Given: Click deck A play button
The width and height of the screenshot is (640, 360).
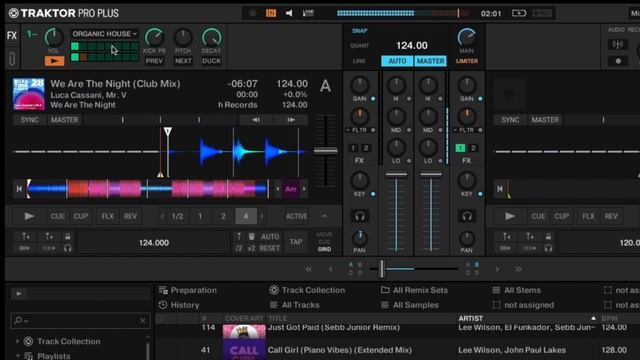Looking at the screenshot, I should [x=29, y=216].
